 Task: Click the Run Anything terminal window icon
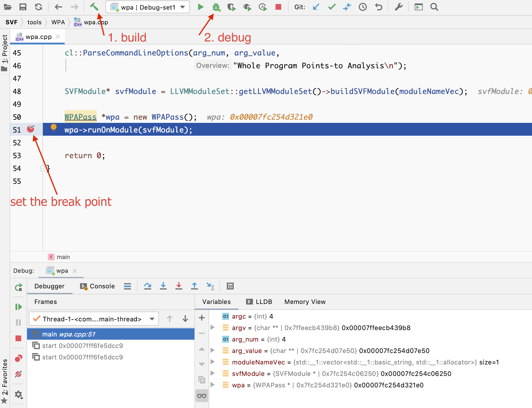(x=418, y=7)
